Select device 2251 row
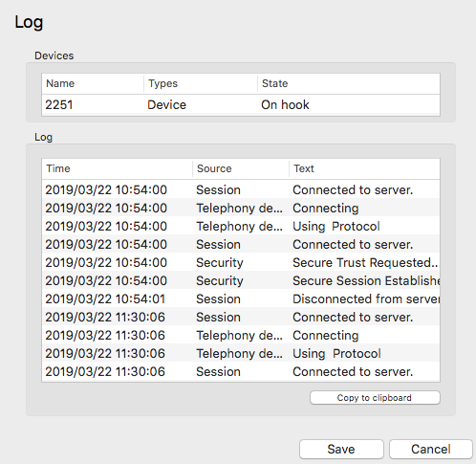The height and width of the screenshot is (464, 476). [x=241, y=104]
